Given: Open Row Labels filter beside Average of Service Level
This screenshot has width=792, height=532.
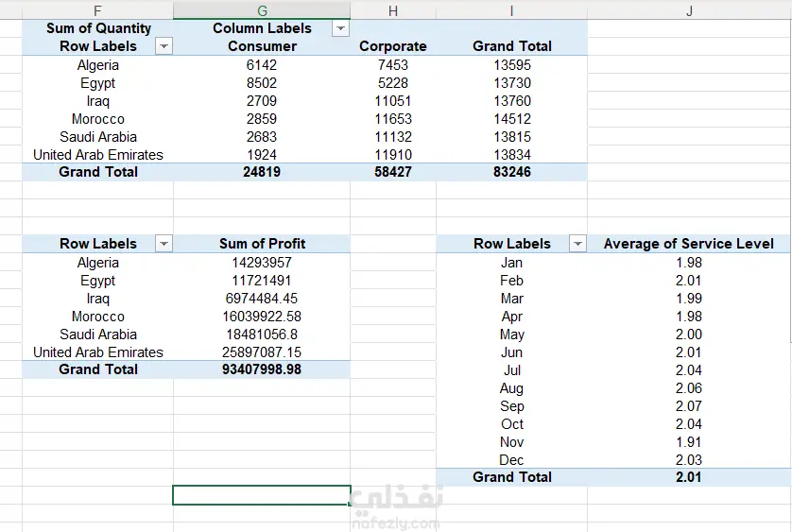Looking at the screenshot, I should coord(577,244).
